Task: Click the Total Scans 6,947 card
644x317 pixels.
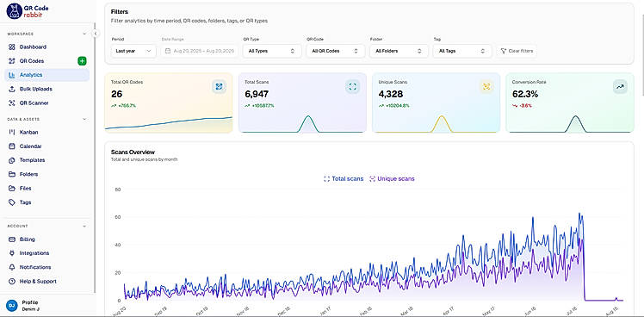Action: pos(302,103)
